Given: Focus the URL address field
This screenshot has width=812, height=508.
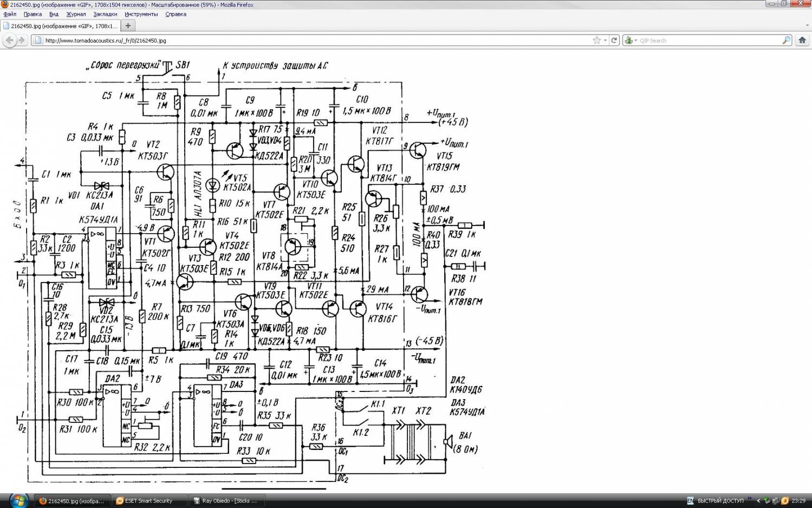Looking at the screenshot, I should pos(317,40).
